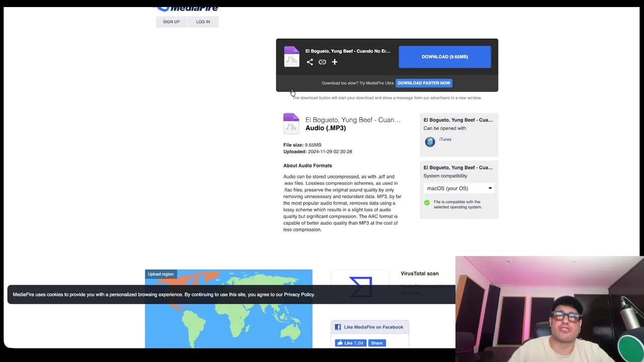Viewport: 644px width, 362px height.
Task: Open the Privacy Policy link
Action: [299, 295]
